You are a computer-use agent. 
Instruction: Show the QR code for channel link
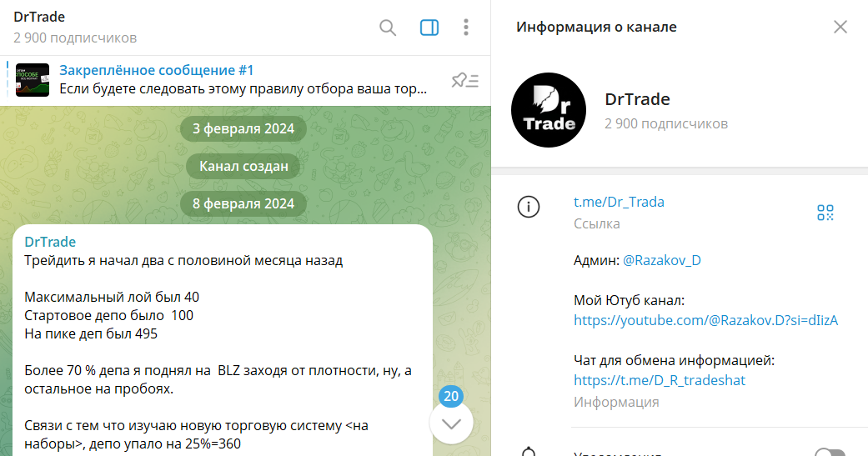825,213
